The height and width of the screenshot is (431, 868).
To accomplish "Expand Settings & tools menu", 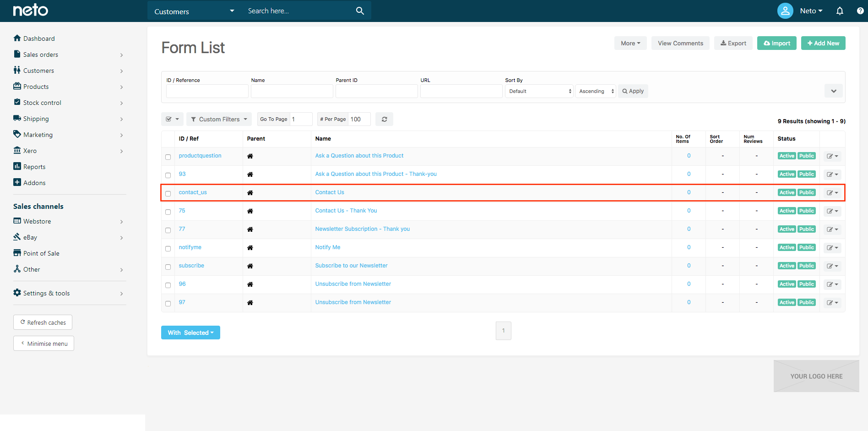I will (69, 293).
